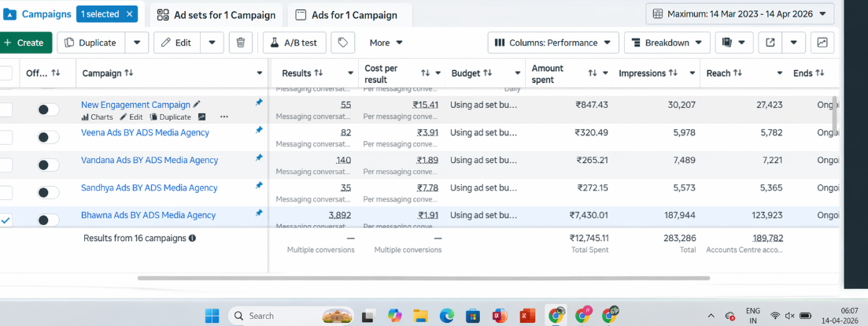Uncheck the Bhawna Ads campaign checkbox
This screenshot has height=326, width=868.
click(6, 220)
